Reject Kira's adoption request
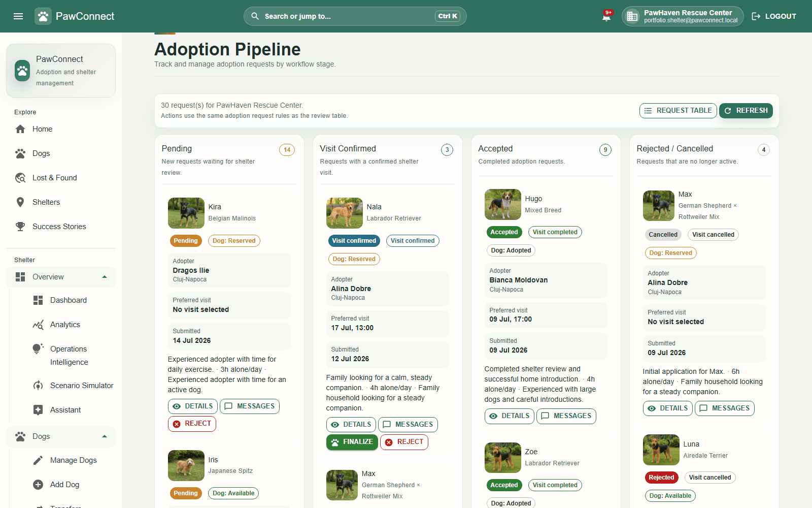Image resolution: width=812 pixels, height=508 pixels. pyautogui.click(x=192, y=424)
